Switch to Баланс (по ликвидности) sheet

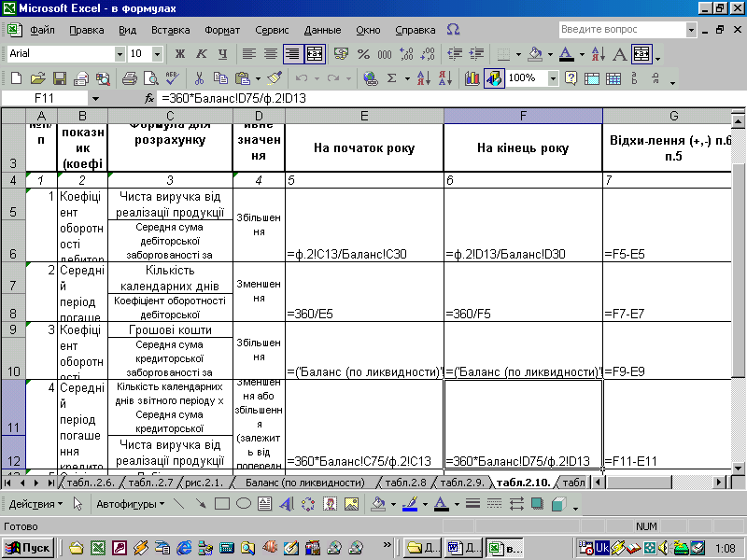(x=305, y=483)
